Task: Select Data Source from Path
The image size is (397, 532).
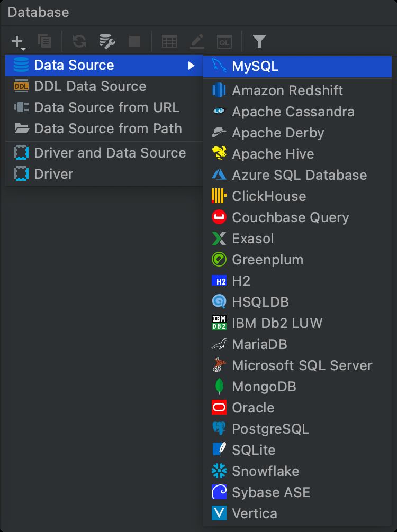Action: click(x=107, y=129)
